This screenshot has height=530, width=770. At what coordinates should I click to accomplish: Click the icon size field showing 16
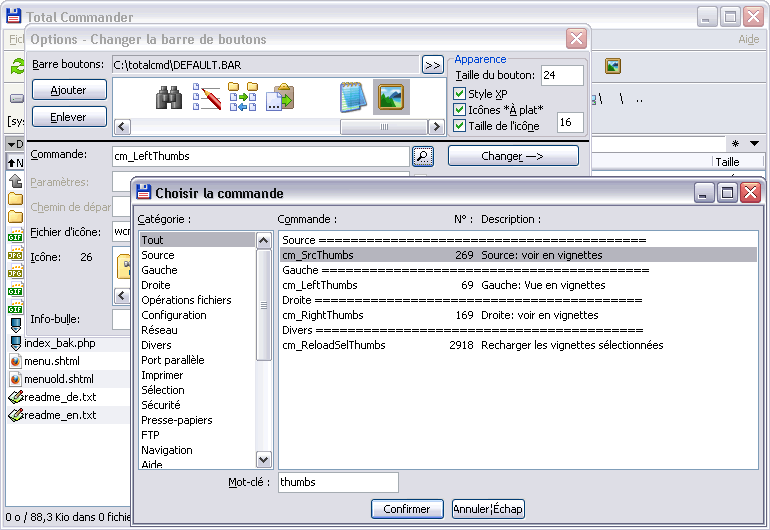(x=570, y=122)
